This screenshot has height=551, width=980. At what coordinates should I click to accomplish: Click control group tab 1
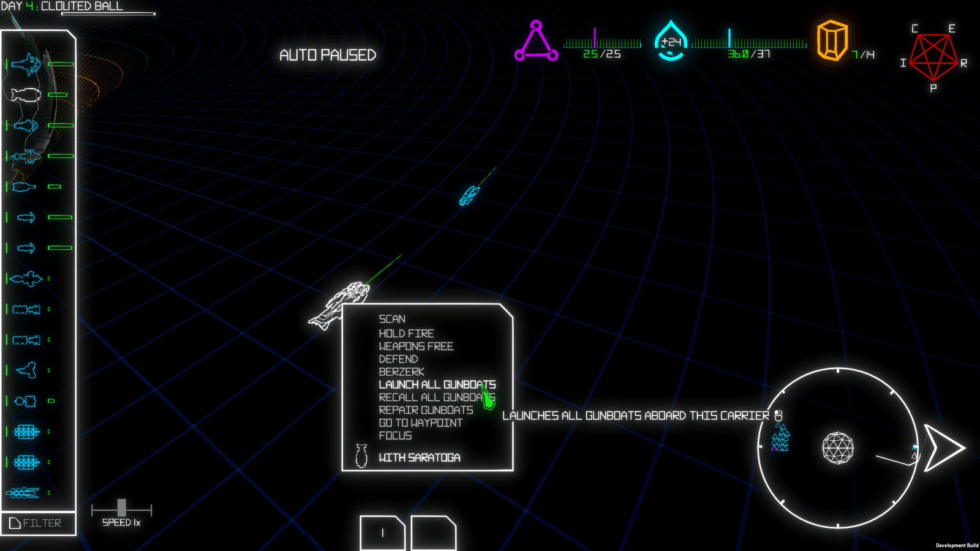pyautogui.click(x=383, y=533)
